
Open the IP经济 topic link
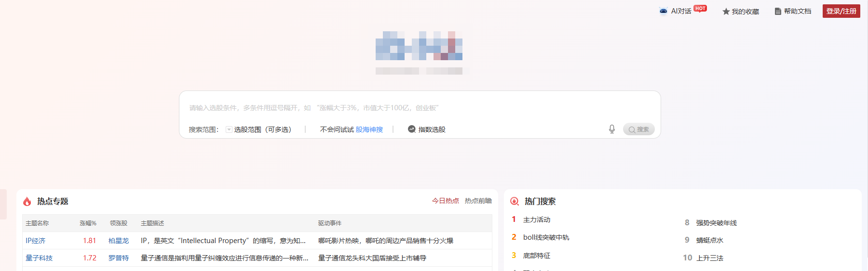(36, 241)
